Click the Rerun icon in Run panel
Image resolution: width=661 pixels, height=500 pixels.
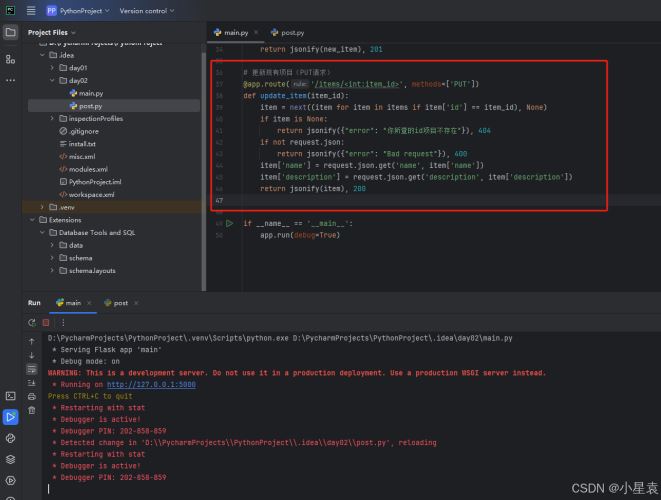pos(32,322)
